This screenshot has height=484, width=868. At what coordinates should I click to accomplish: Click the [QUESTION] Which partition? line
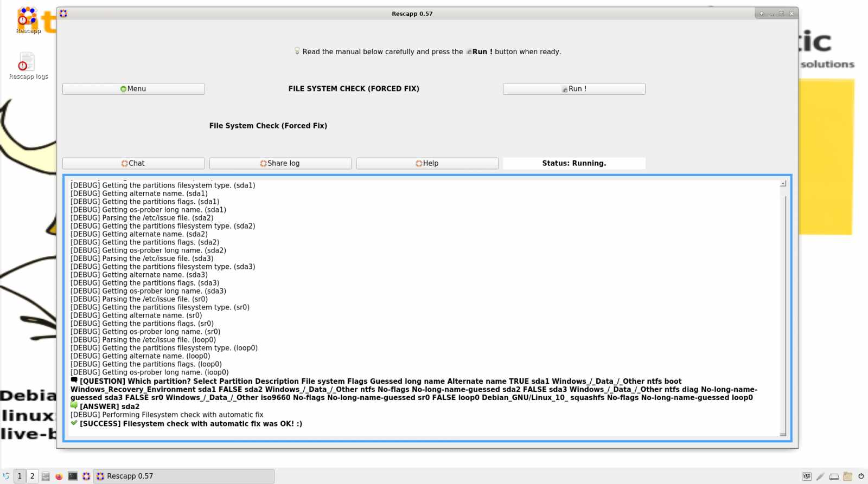click(414, 390)
